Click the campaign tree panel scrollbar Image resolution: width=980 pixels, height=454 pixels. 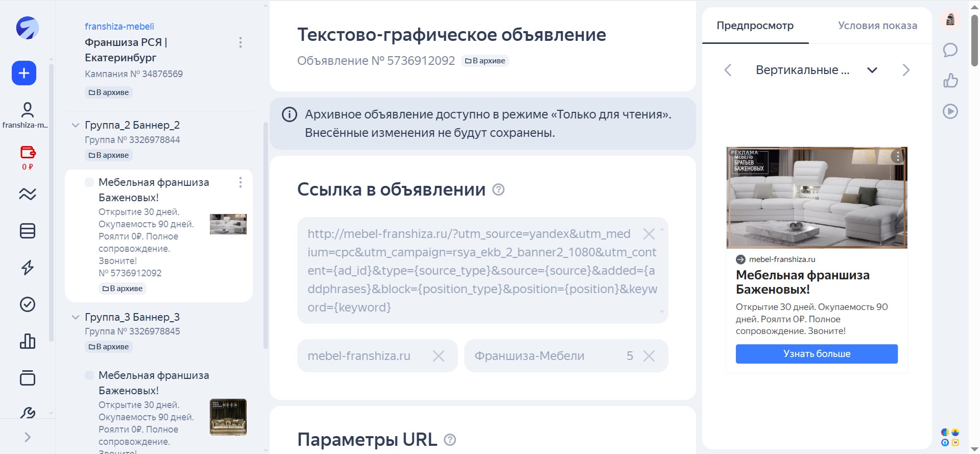click(266, 235)
